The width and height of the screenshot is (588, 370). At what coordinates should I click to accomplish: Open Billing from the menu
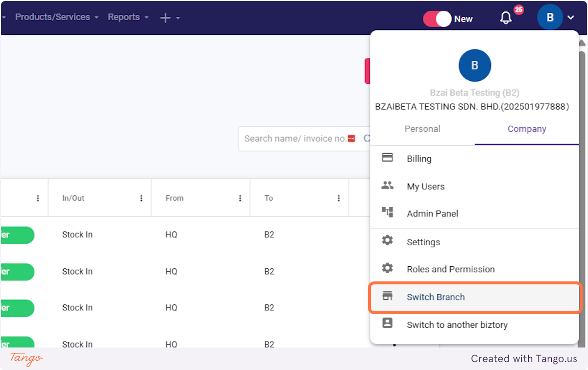[x=474, y=159]
